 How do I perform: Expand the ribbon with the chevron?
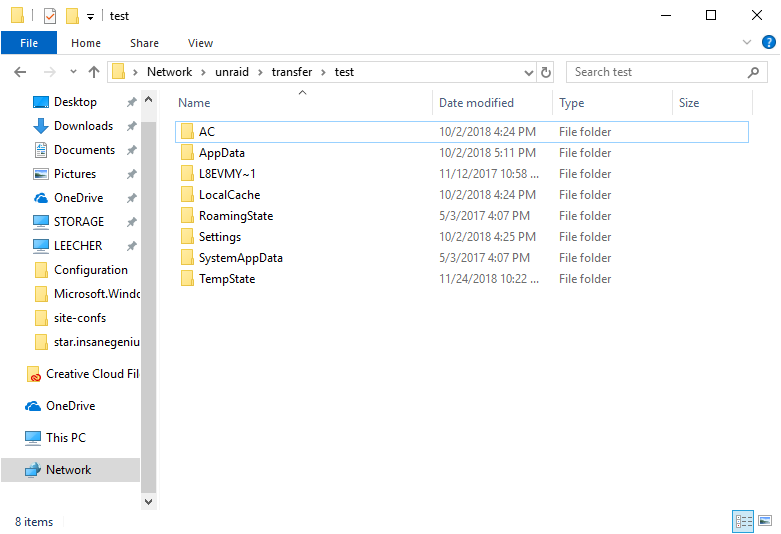[747, 42]
